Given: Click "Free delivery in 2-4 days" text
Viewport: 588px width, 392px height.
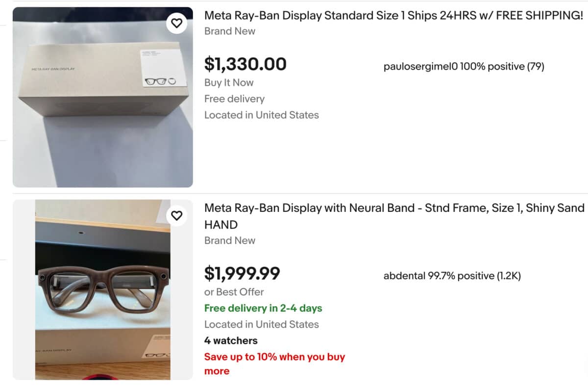Looking at the screenshot, I should tap(263, 308).
